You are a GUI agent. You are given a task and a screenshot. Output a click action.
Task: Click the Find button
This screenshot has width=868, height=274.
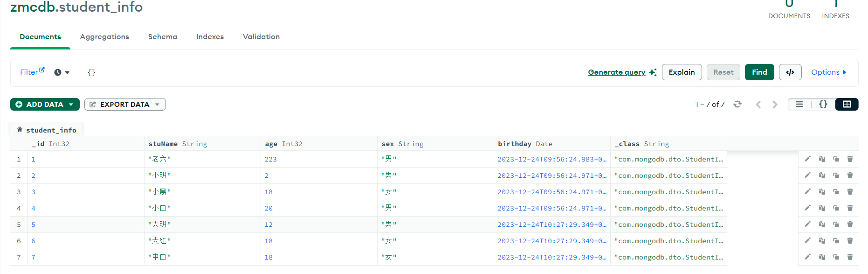tap(759, 72)
